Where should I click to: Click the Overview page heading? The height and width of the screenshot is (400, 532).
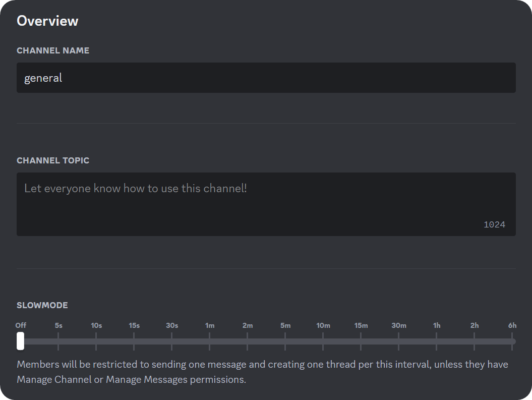(47, 21)
